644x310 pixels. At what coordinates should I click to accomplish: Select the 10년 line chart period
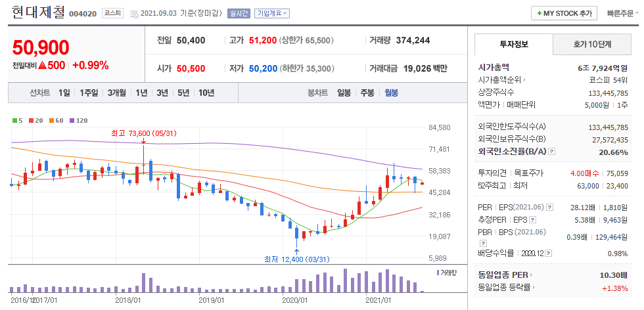pyautogui.click(x=206, y=93)
